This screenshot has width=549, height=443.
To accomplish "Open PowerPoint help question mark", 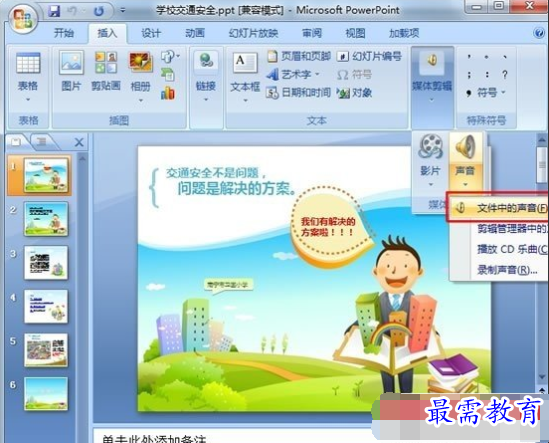I will pos(539,33).
